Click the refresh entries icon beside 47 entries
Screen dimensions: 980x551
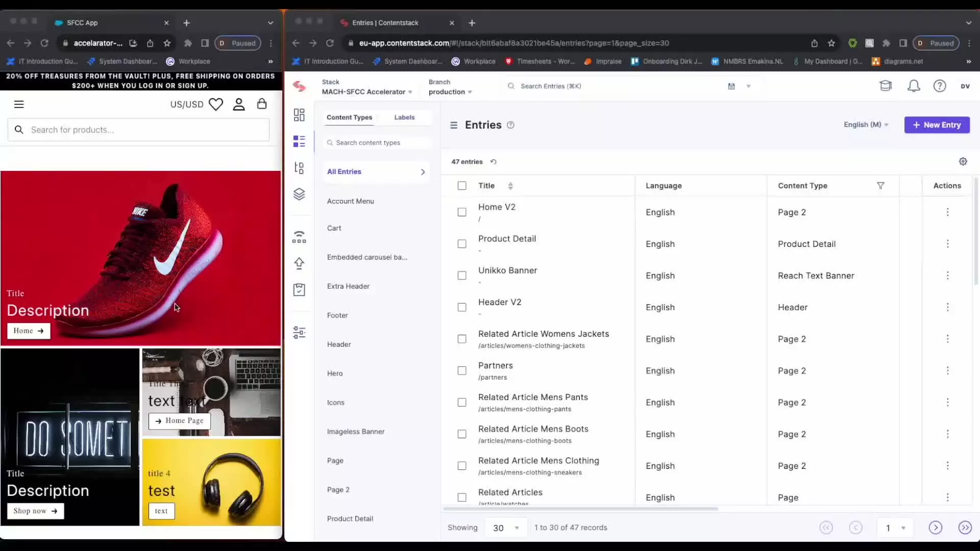pos(493,162)
